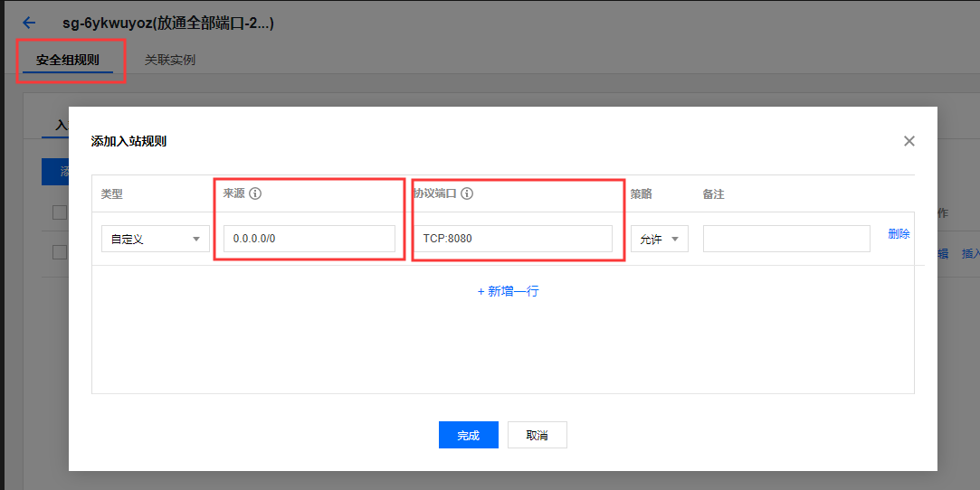Viewport: 980px width, 490px height.
Task: Open the info icon beside 来源
Action: click(x=255, y=193)
